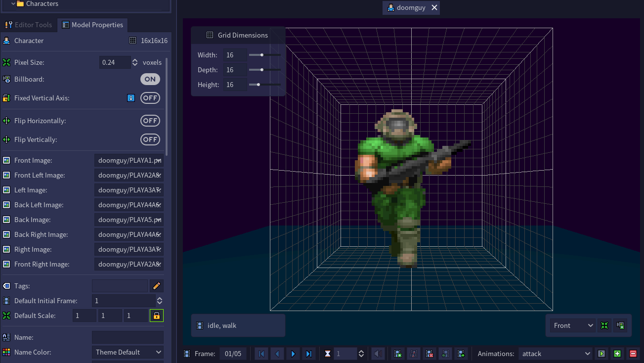Play the selected attack animation

point(601,354)
